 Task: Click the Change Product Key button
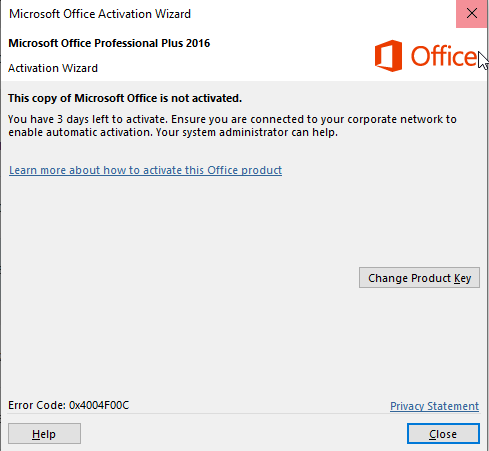point(419,278)
